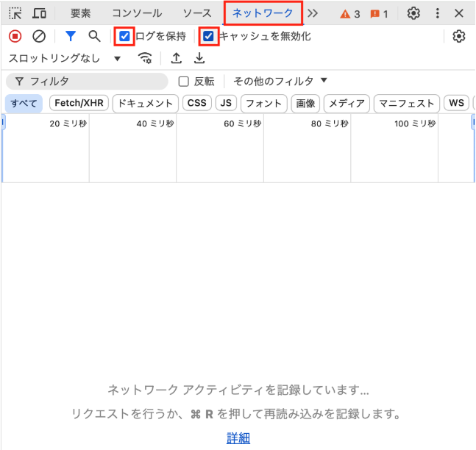
Task: Click the 詳細 link
Action: click(238, 438)
